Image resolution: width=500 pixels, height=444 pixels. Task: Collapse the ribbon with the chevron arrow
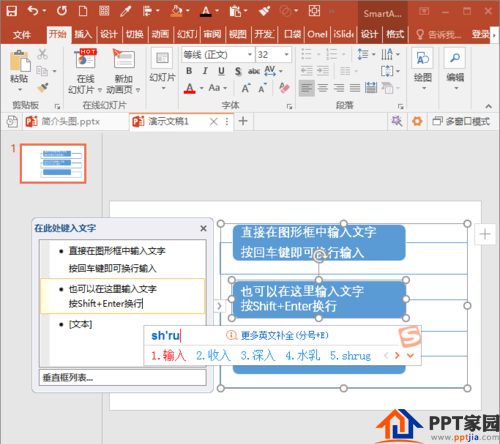(x=489, y=106)
